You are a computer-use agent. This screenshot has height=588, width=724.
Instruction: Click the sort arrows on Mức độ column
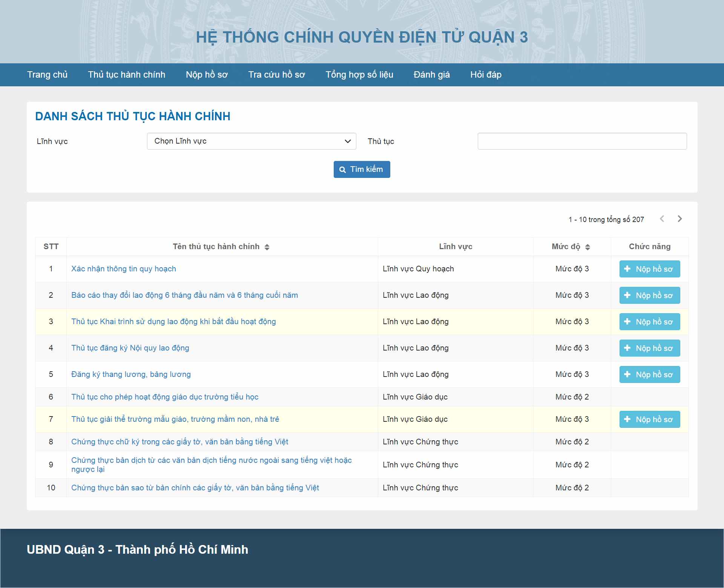(x=587, y=247)
